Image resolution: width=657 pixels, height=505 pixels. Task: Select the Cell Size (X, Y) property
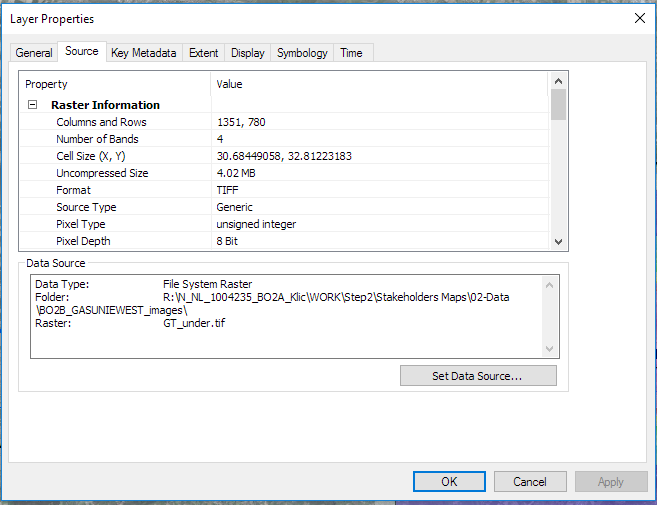click(x=91, y=156)
